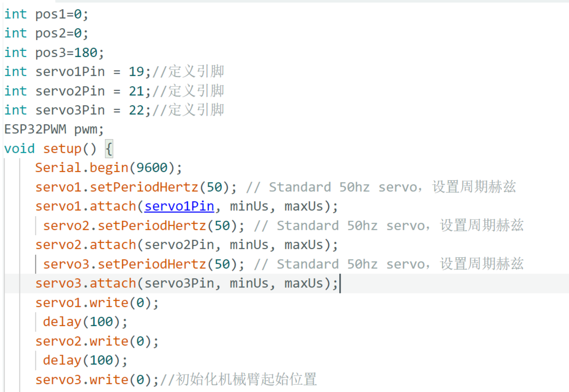569x392 pixels.
Task: Click the underlined servo1Pin link
Action: 179,206
